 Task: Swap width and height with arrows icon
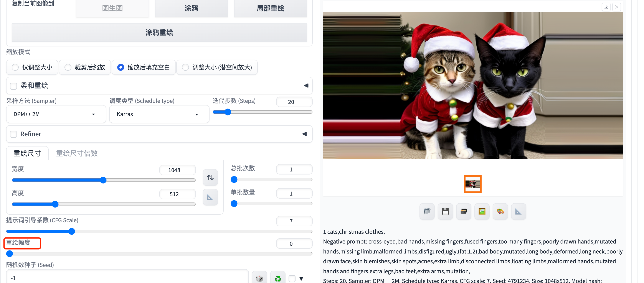(x=210, y=177)
